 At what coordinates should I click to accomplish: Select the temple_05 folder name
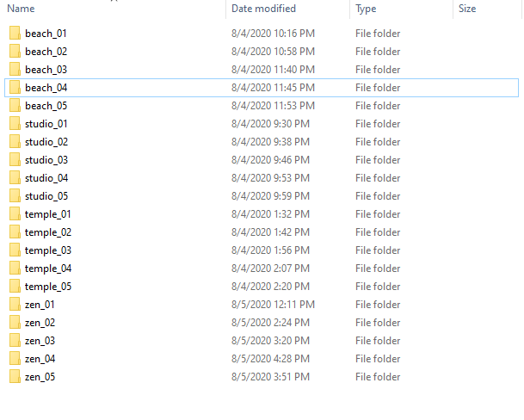(48, 287)
